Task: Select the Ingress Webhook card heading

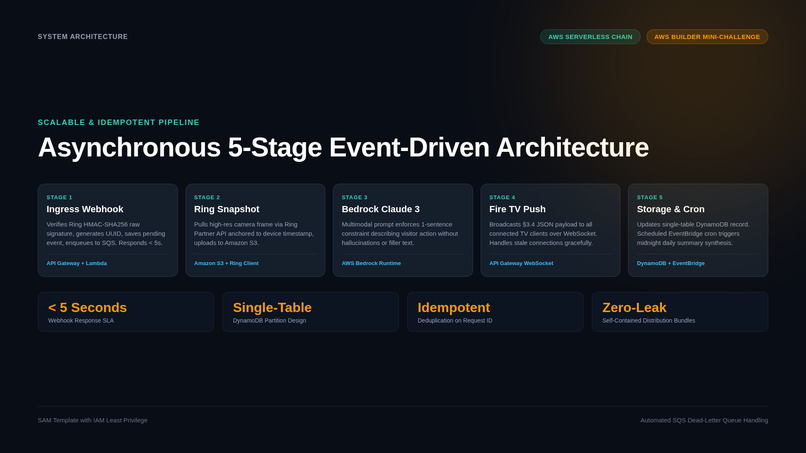Action: 85,209
